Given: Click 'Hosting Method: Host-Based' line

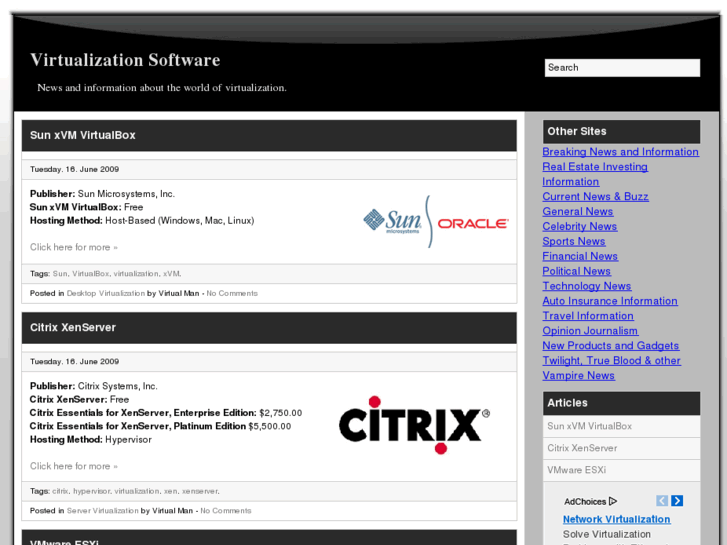Looking at the screenshot, I should (x=142, y=221).
